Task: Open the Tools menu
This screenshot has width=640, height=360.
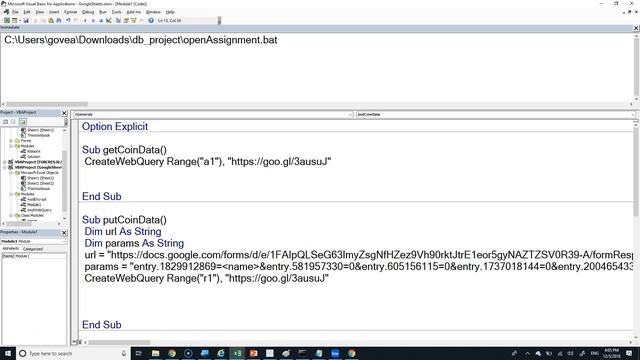Action: click(x=116, y=12)
